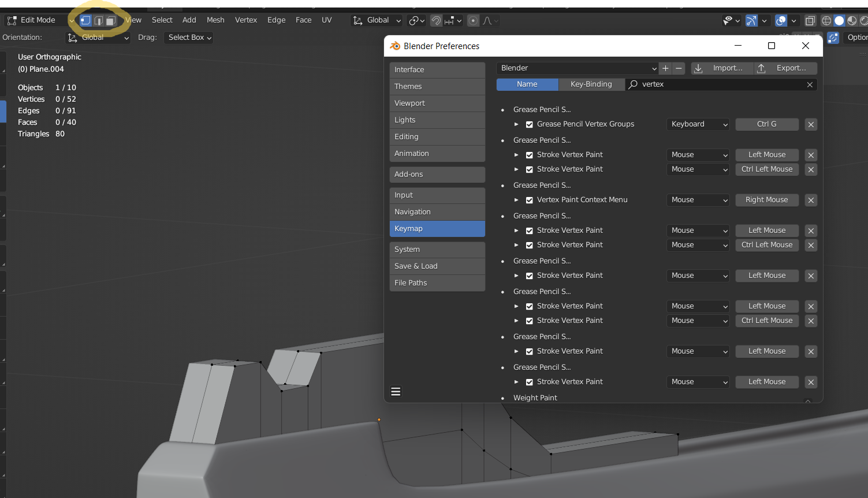
Task: Open the Vertex menu
Action: pos(246,20)
